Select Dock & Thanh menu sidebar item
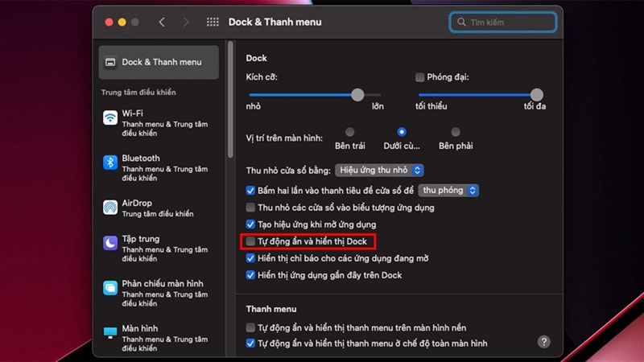 159,63
